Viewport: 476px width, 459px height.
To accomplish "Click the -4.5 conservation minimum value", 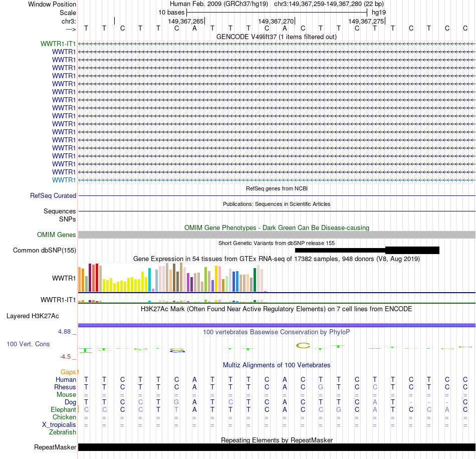I will click(x=65, y=357).
